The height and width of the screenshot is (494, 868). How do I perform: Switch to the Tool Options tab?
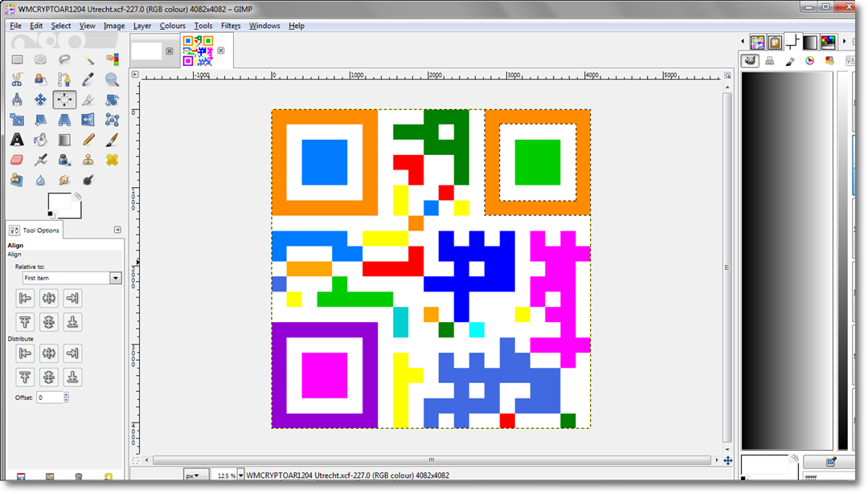(35, 230)
